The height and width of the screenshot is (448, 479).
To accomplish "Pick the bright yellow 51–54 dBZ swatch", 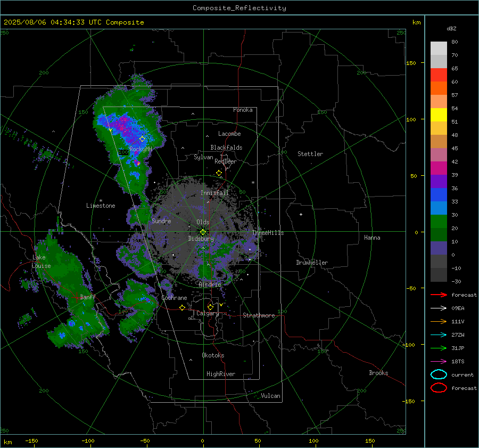I will pos(439,115).
